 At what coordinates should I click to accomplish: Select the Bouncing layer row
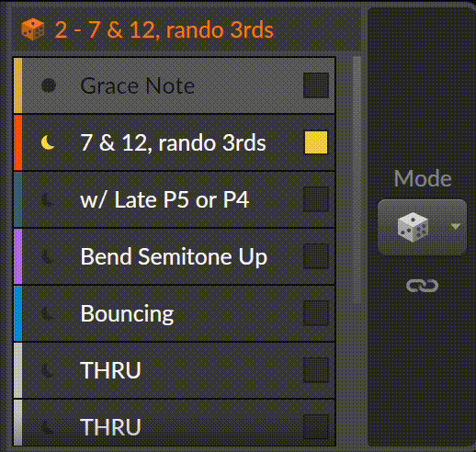[x=175, y=313]
